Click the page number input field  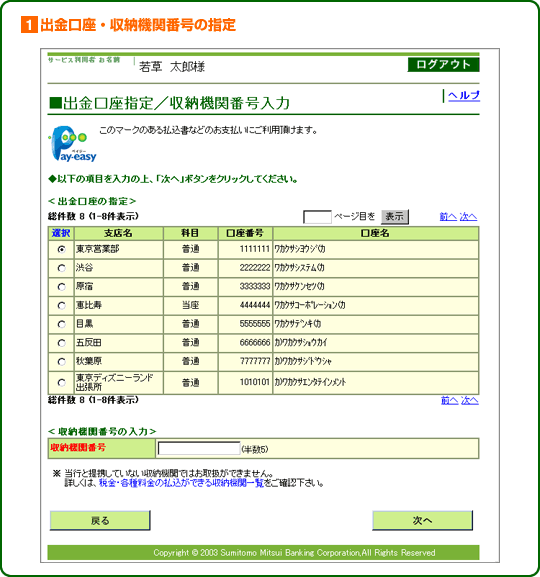pos(317,217)
